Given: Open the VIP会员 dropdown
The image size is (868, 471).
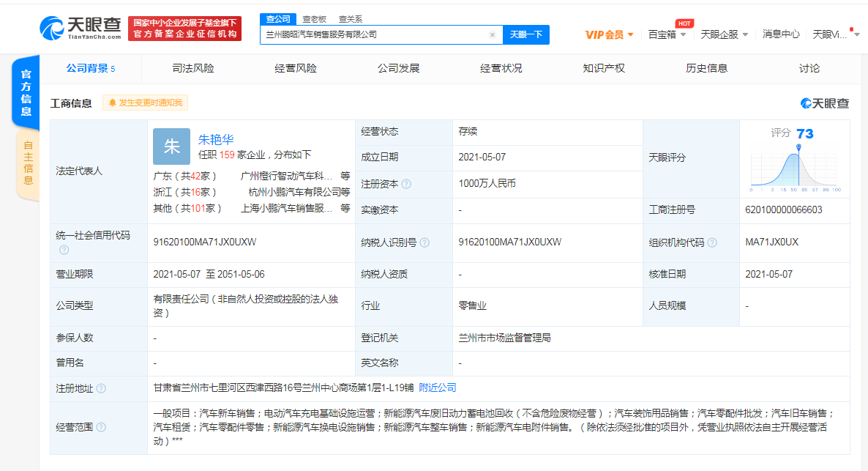Looking at the screenshot, I should pyautogui.click(x=607, y=34).
